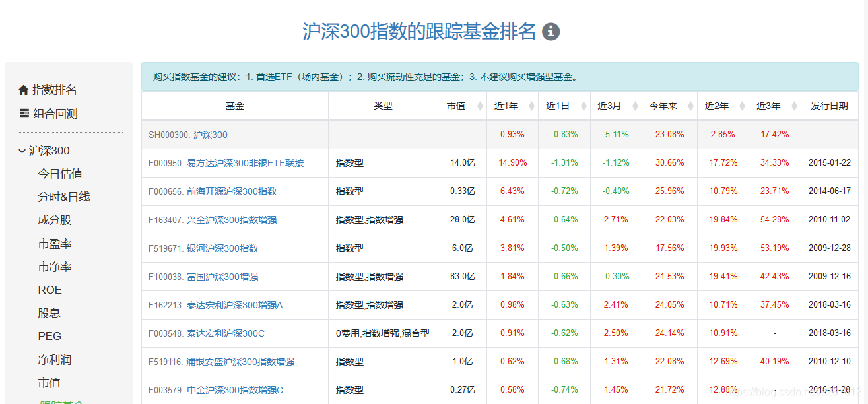Select 今日估值 sidebar item
The height and width of the screenshot is (404, 868).
60,174
